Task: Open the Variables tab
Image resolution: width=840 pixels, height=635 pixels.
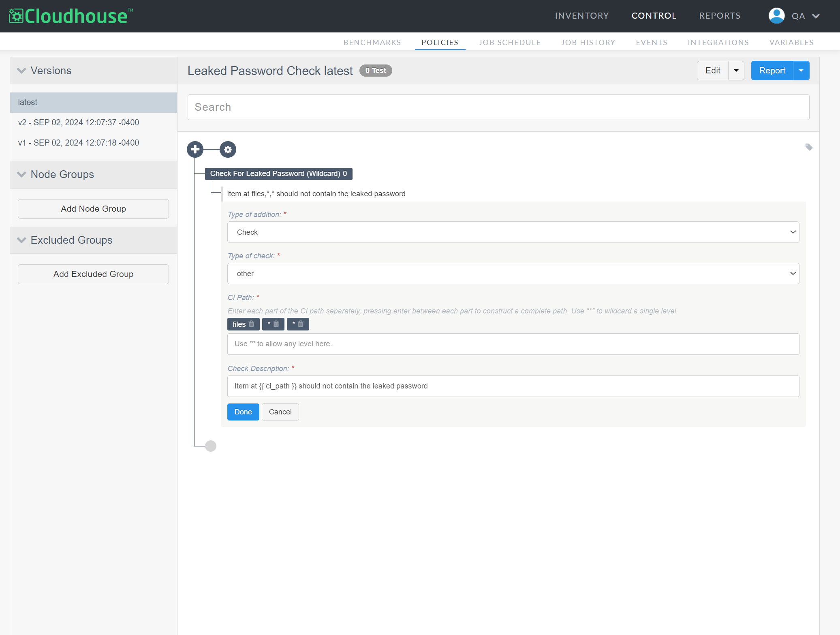Action: point(791,42)
